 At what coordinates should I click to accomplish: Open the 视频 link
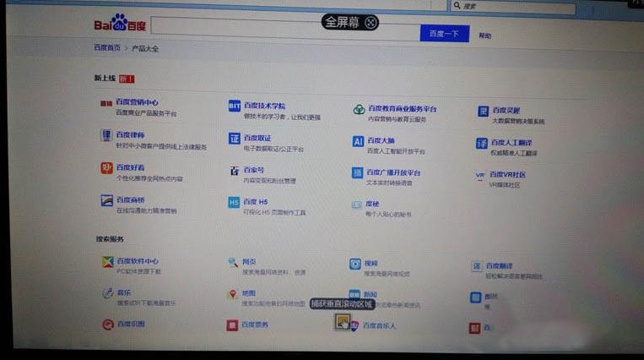coord(371,264)
